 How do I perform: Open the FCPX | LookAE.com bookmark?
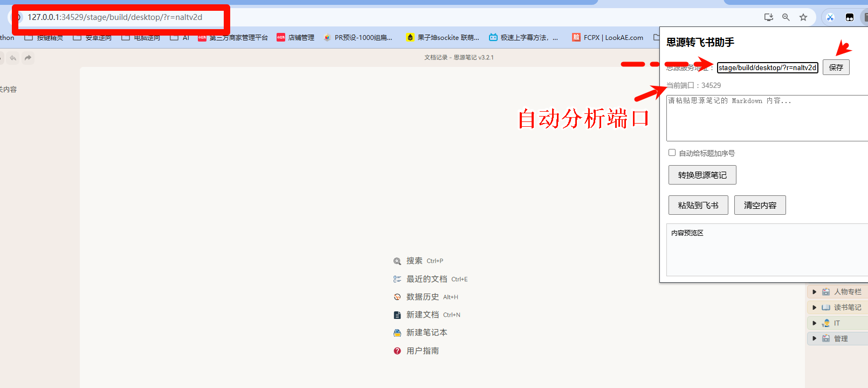(608, 38)
